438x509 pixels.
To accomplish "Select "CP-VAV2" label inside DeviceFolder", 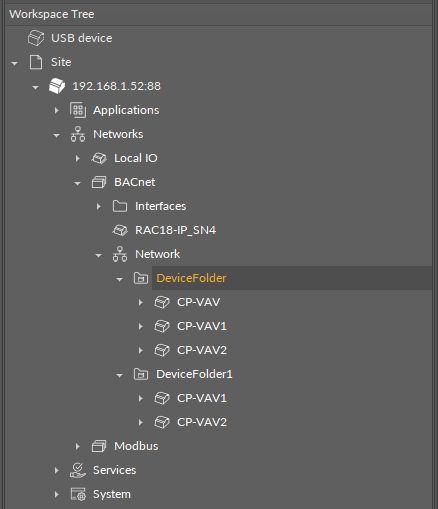I will (x=202, y=350).
